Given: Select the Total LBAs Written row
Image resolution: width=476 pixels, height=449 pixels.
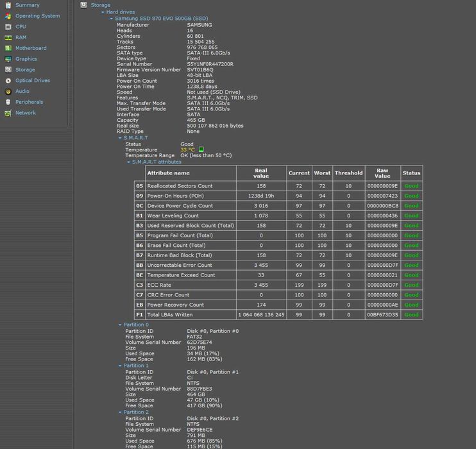Looking at the screenshot, I should [x=278, y=315].
